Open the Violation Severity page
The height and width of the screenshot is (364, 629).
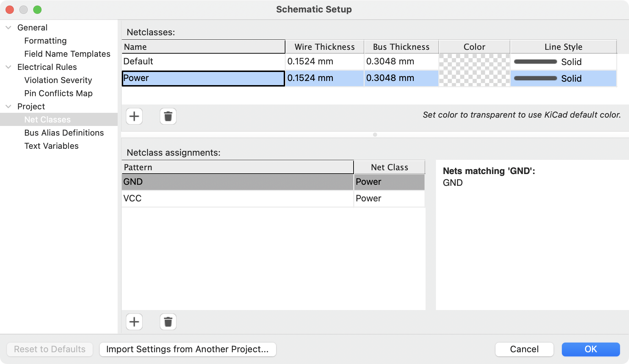(58, 80)
